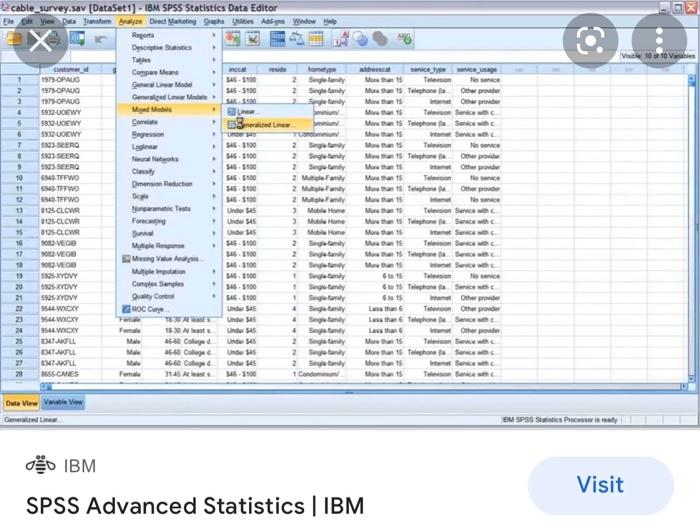Choose the ROC Curve menu item
Image resolution: width=700 pixels, height=526 pixels.
pos(169,309)
